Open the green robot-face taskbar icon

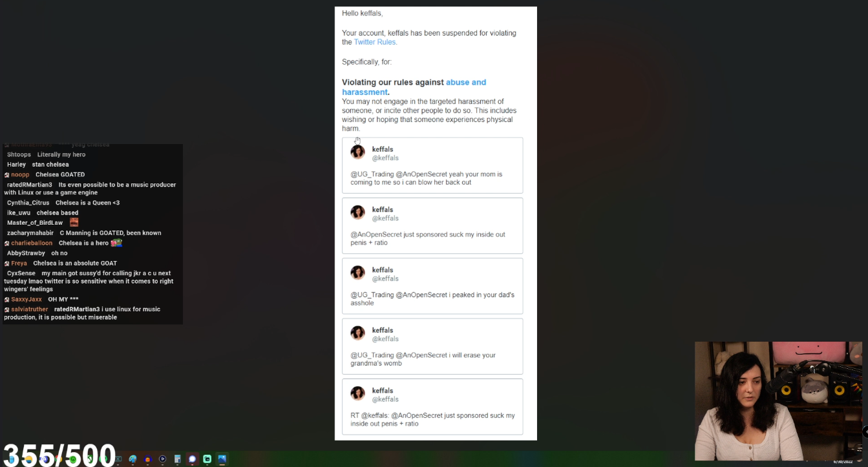pyautogui.click(x=207, y=459)
